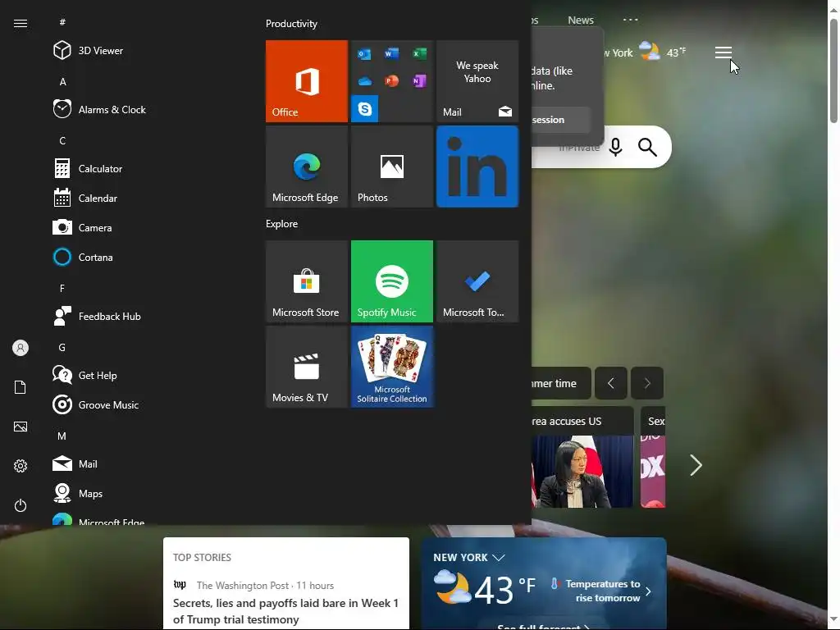
Task: Expand the NEW YORK location dropdown
Action: (499, 557)
